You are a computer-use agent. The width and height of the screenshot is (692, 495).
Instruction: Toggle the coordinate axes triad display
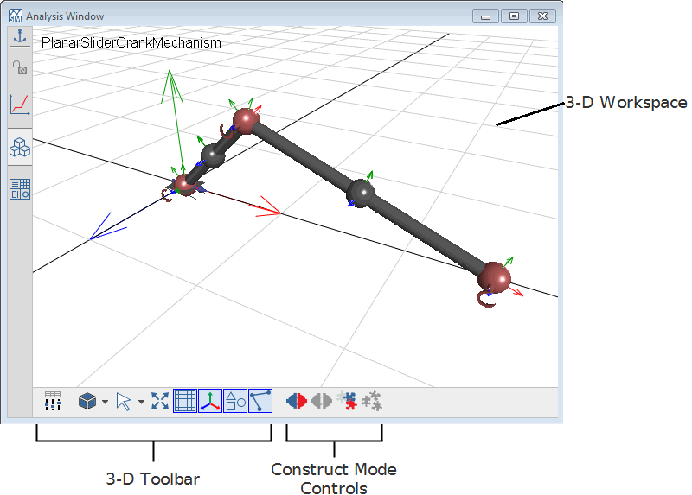pyautogui.click(x=210, y=401)
